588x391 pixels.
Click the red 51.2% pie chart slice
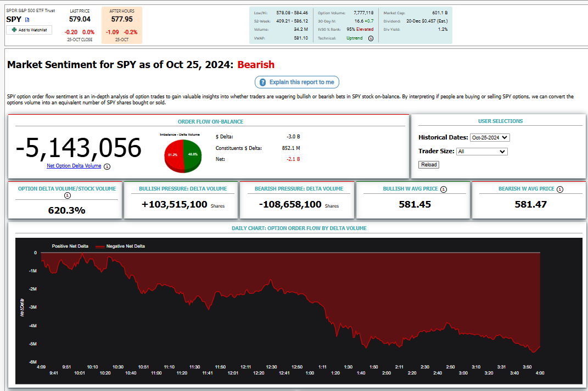173,155
